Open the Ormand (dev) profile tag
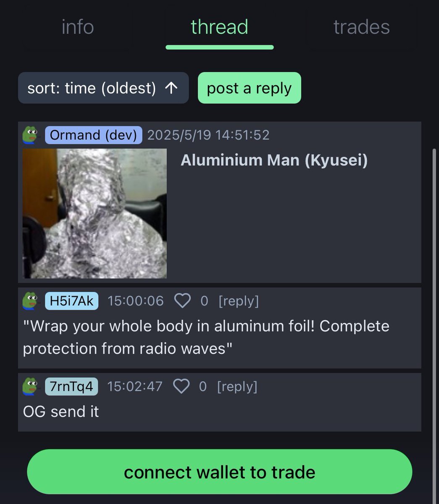 [x=93, y=135]
